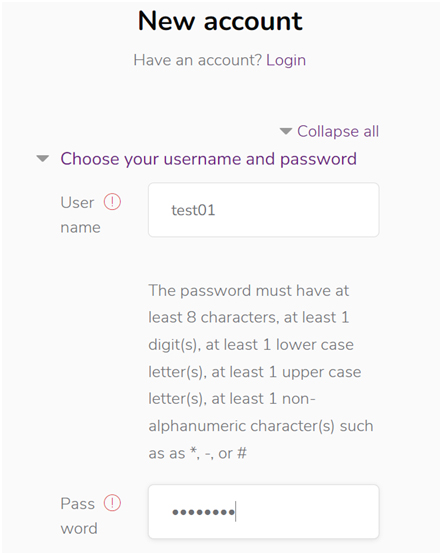The height and width of the screenshot is (555, 442).
Task: Click the 'Password' field label
Action: [79, 516]
